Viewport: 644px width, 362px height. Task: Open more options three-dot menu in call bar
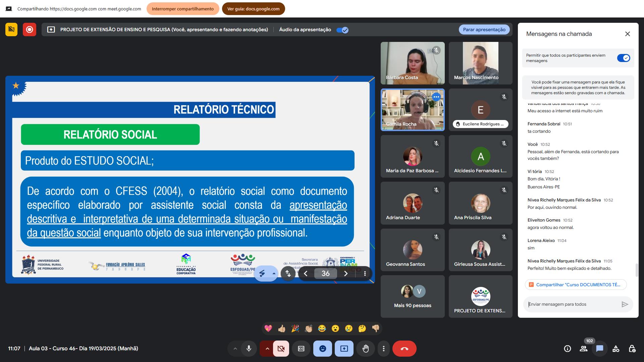(383, 349)
